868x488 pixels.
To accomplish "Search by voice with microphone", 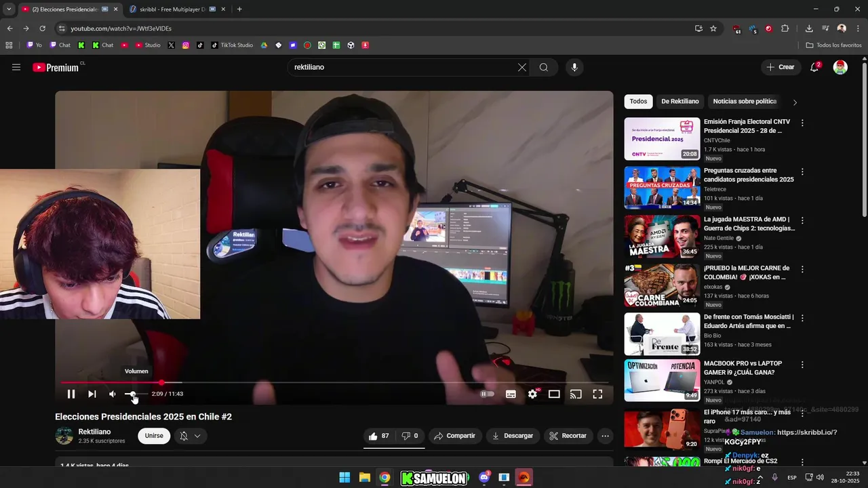I will click(574, 67).
